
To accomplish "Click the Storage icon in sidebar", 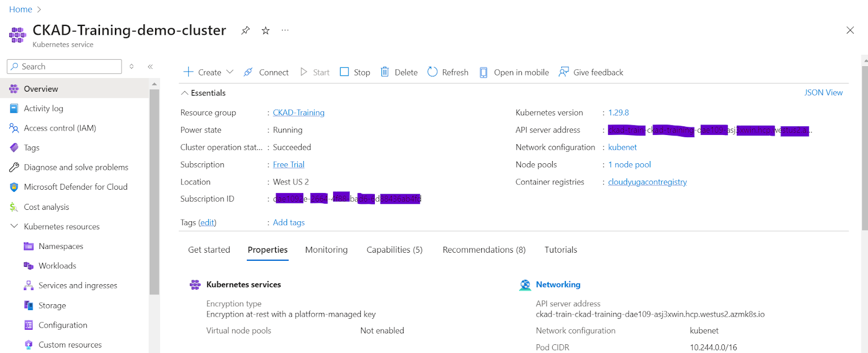I will [x=29, y=305].
